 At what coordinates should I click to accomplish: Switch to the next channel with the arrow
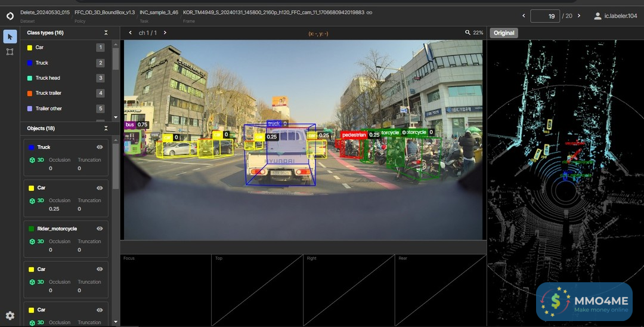coord(165,33)
